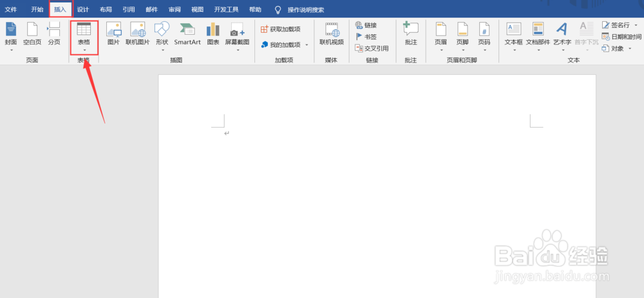Open the Header (页眉) menu
This screenshot has height=298, width=644.
[440, 35]
